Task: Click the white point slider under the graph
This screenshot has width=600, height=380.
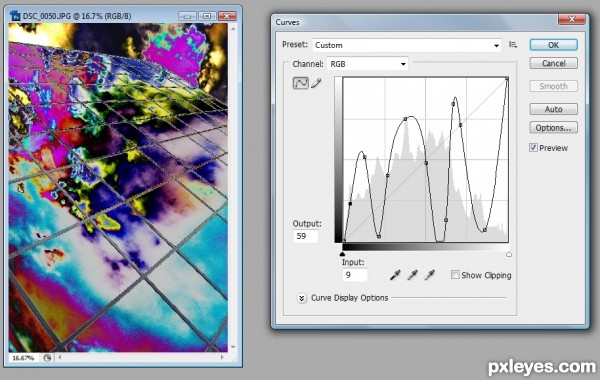Action: [x=509, y=254]
